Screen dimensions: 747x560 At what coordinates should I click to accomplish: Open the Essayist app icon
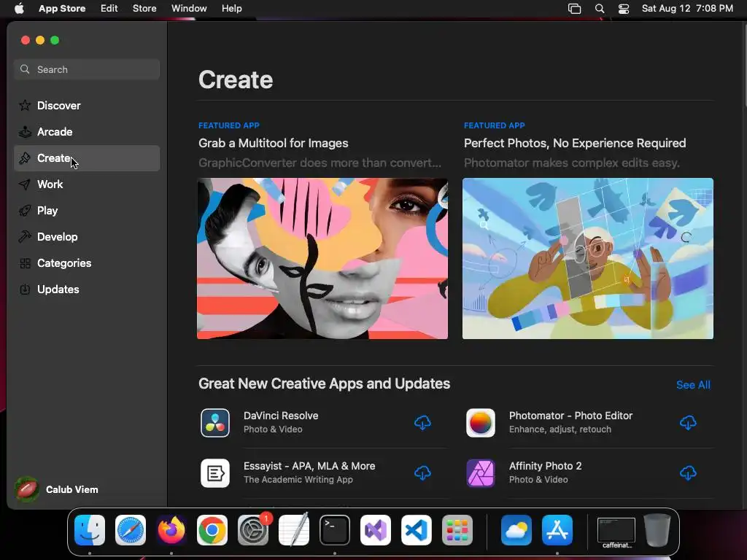coord(215,473)
